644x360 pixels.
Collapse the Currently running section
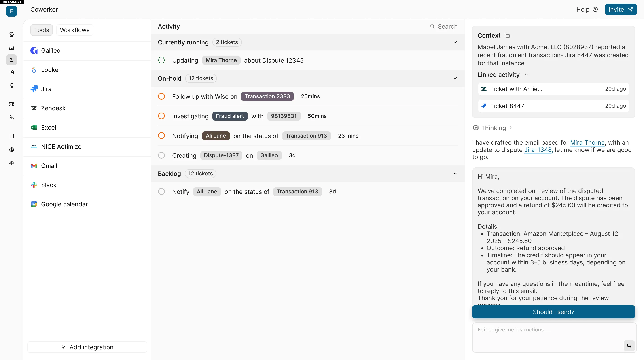(x=455, y=42)
